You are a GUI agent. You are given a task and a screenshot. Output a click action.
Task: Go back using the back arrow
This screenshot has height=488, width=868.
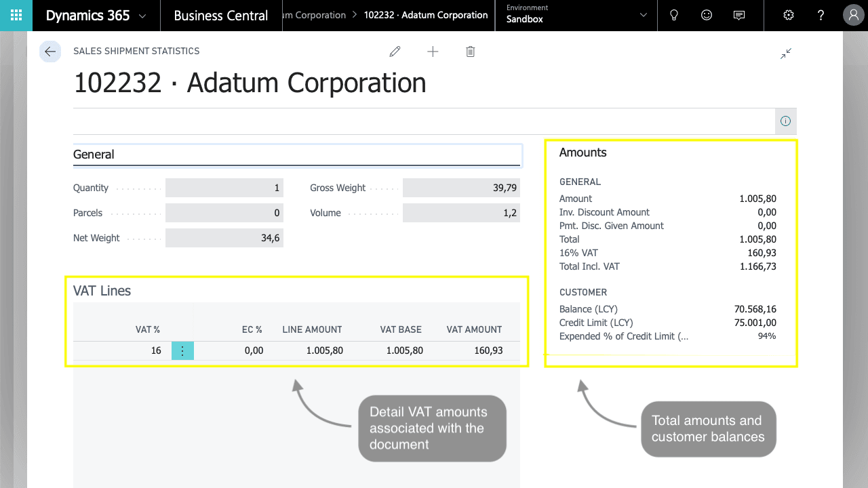pos(50,52)
